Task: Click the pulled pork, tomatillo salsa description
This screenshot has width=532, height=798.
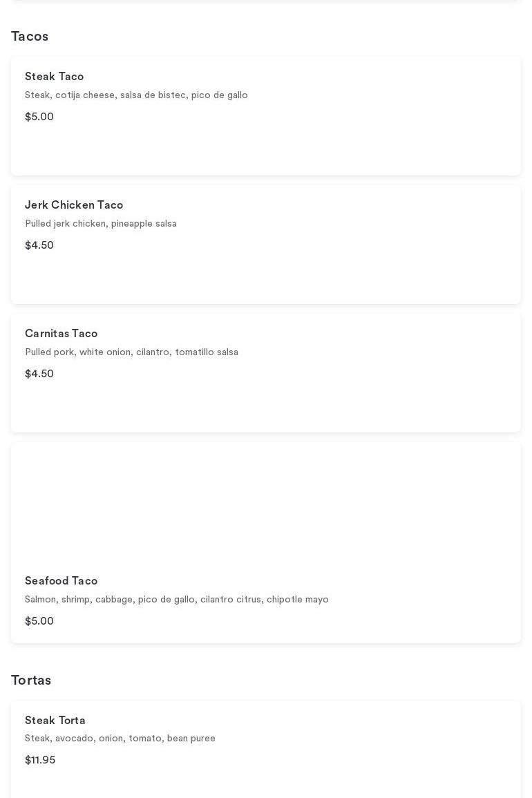Action: 131,352
